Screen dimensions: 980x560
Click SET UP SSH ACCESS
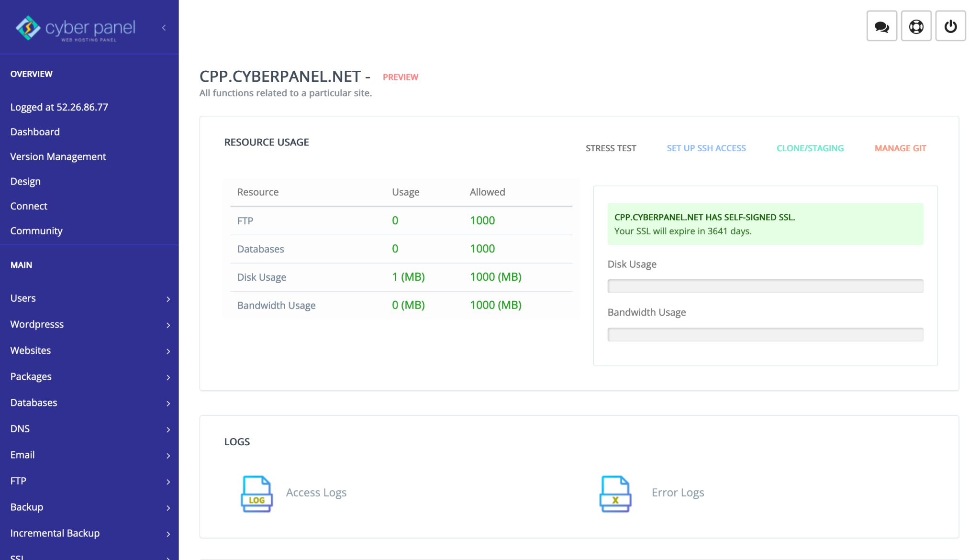point(706,148)
